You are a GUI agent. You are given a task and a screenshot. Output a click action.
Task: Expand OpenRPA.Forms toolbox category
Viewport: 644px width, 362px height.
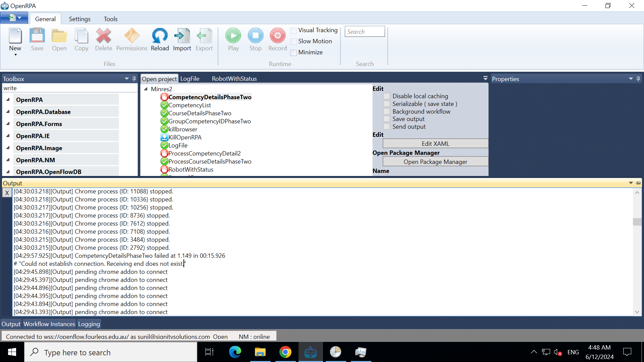[8, 124]
